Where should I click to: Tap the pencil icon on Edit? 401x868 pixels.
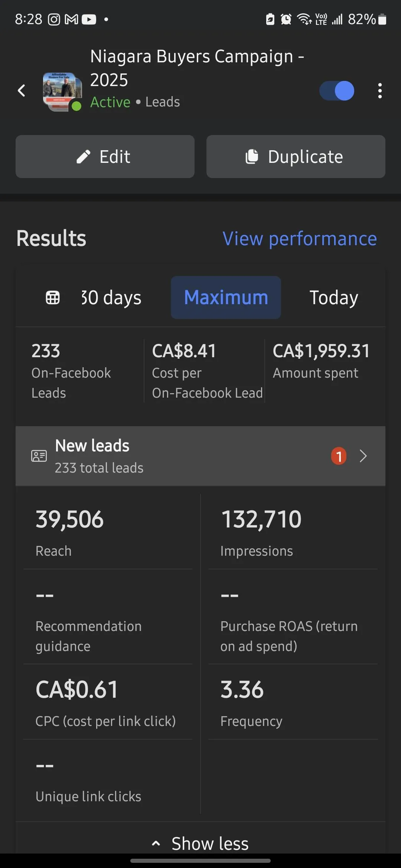[x=83, y=157]
